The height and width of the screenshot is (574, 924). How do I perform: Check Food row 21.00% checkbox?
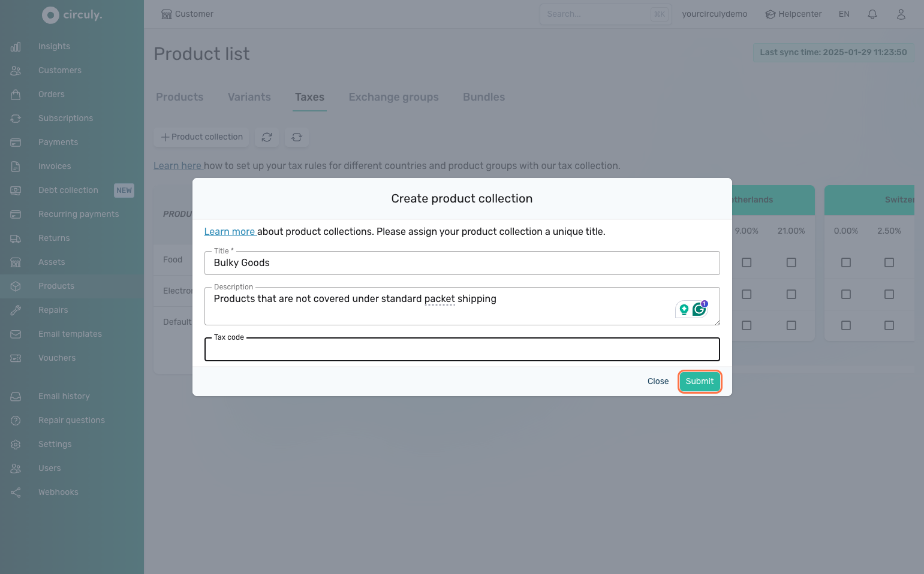(x=791, y=263)
